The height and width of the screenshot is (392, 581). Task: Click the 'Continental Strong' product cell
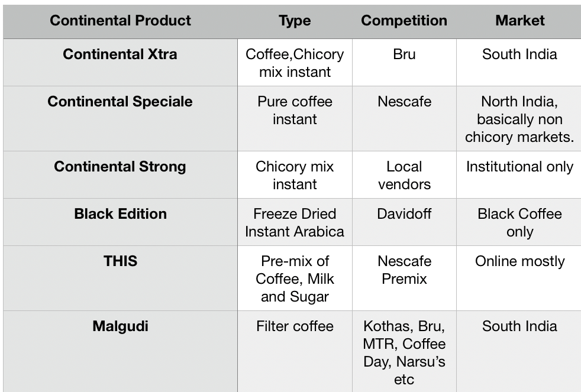[x=120, y=167]
